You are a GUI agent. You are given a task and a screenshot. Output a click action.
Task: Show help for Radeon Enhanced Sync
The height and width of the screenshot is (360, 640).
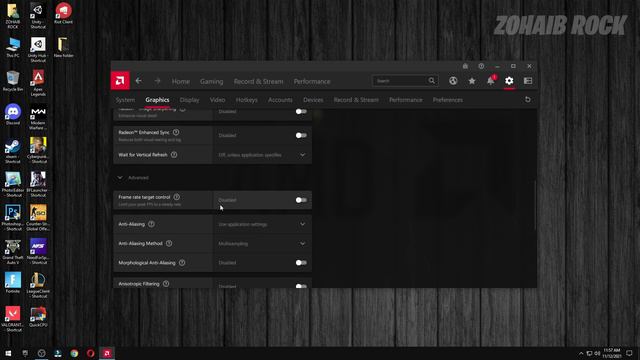pos(176,132)
